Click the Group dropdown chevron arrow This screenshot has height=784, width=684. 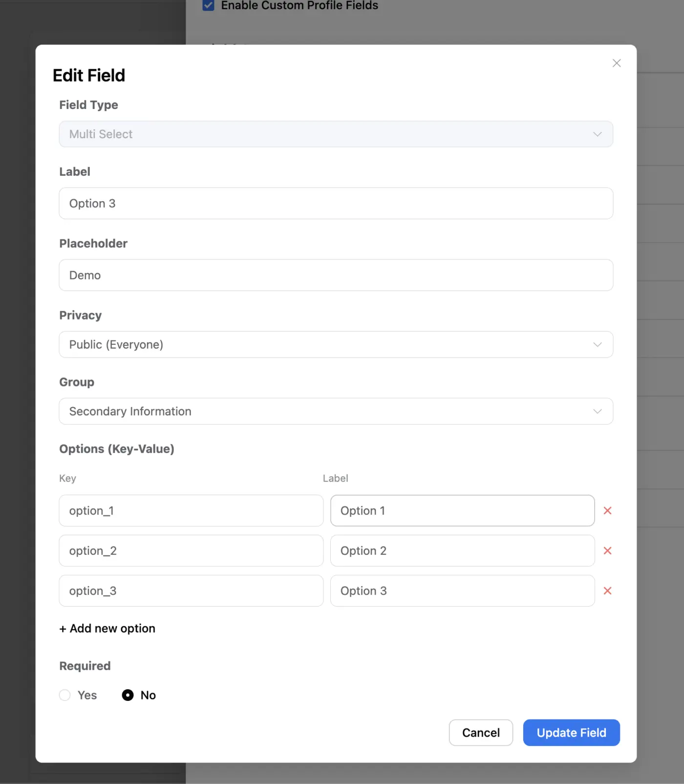(x=597, y=411)
